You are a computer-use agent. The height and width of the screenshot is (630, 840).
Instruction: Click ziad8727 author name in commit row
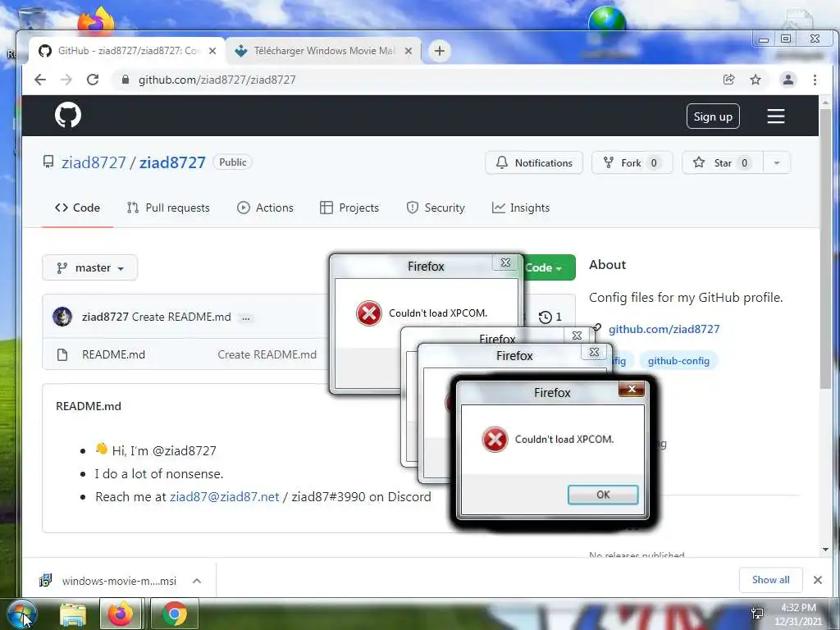coord(105,317)
